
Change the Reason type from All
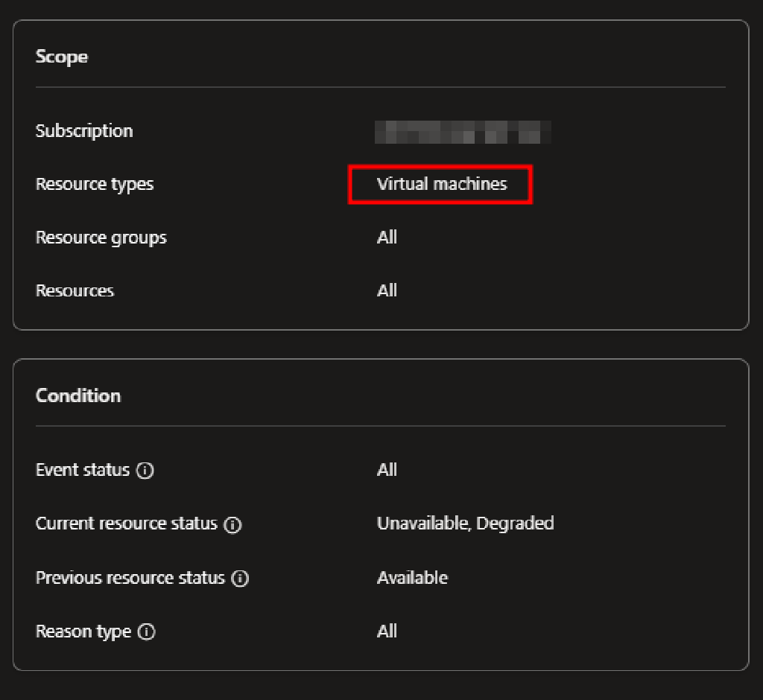(387, 631)
